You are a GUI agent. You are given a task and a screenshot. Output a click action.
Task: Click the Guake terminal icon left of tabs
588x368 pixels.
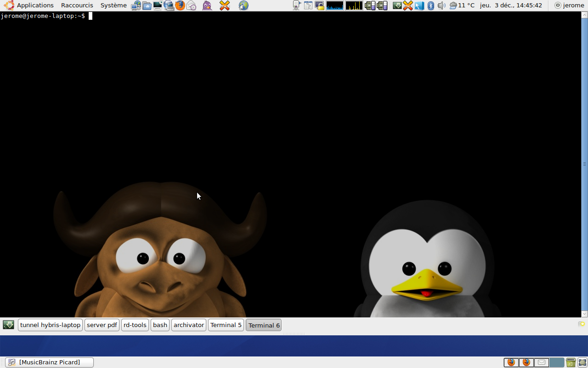coord(8,325)
